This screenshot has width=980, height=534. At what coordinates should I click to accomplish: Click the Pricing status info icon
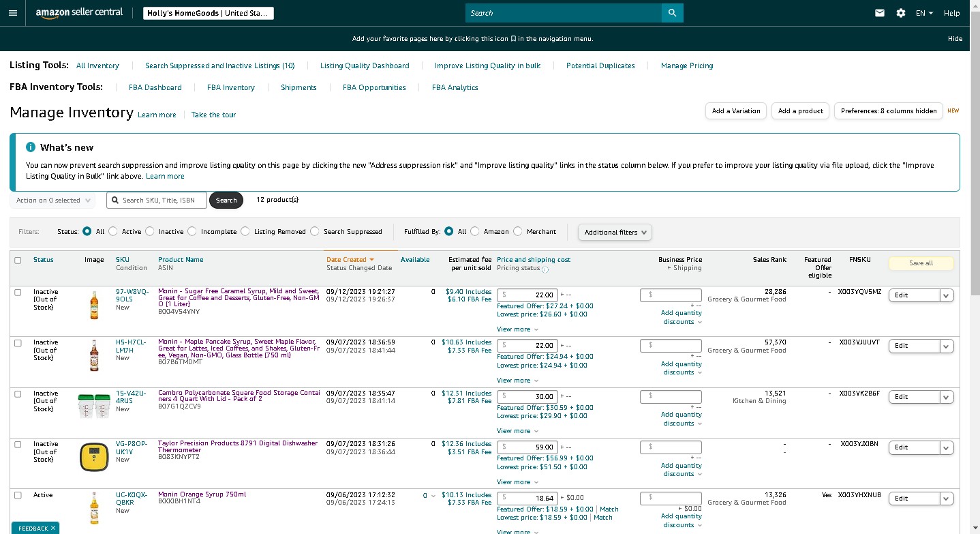(x=545, y=269)
